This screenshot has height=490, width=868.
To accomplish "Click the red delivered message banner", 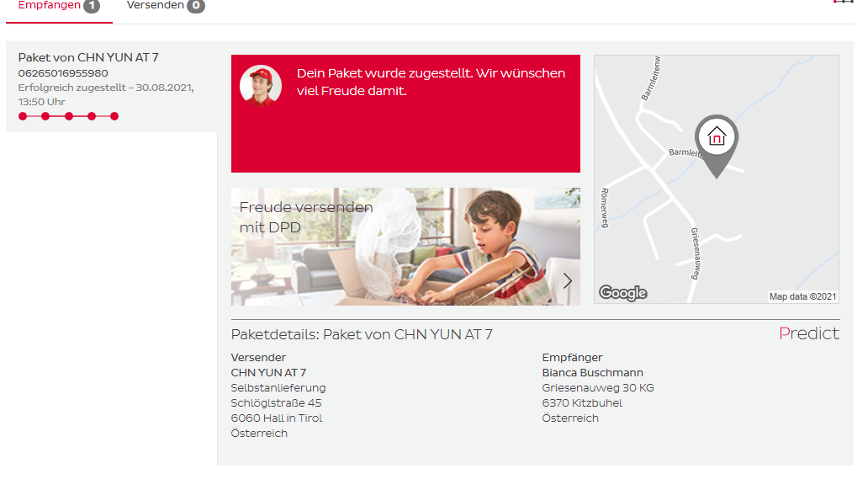I will (x=405, y=114).
